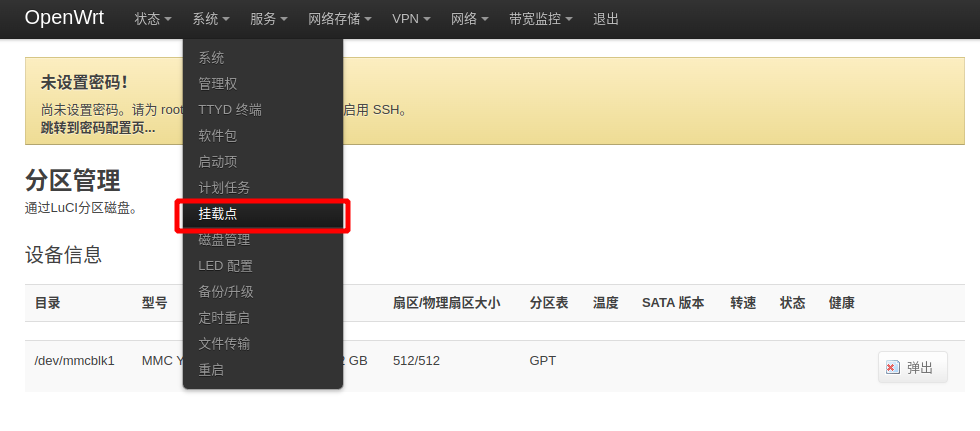Choose 文件传输 menu entry

click(263, 344)
